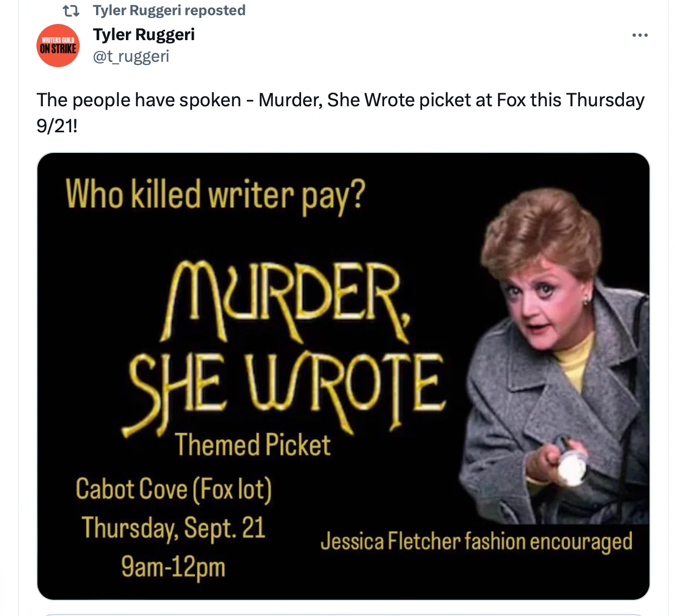This screenshot has width=675, height=616.
Task: Click the gold 'MURDER,' title in the image
Action: tap(286, 301)
